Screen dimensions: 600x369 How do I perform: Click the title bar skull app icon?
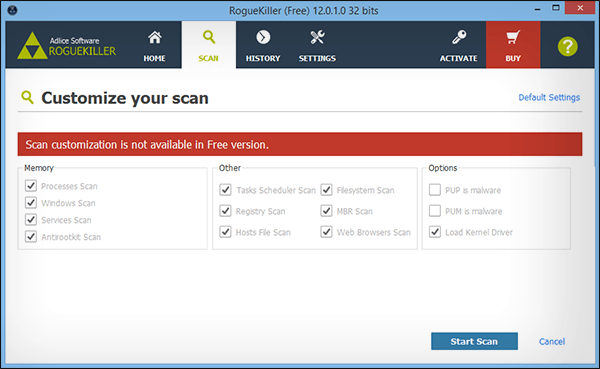[12, 10]
